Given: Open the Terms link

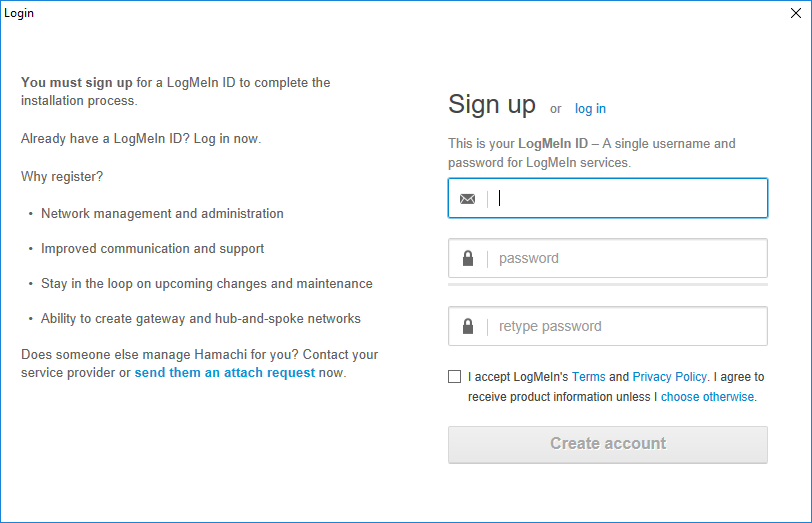Looking at the screenshot, I should pyautogui.click(x=588, y=376).
